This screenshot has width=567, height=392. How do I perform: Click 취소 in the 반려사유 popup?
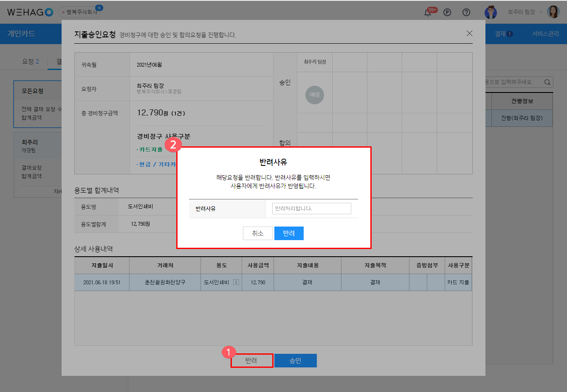258,233
